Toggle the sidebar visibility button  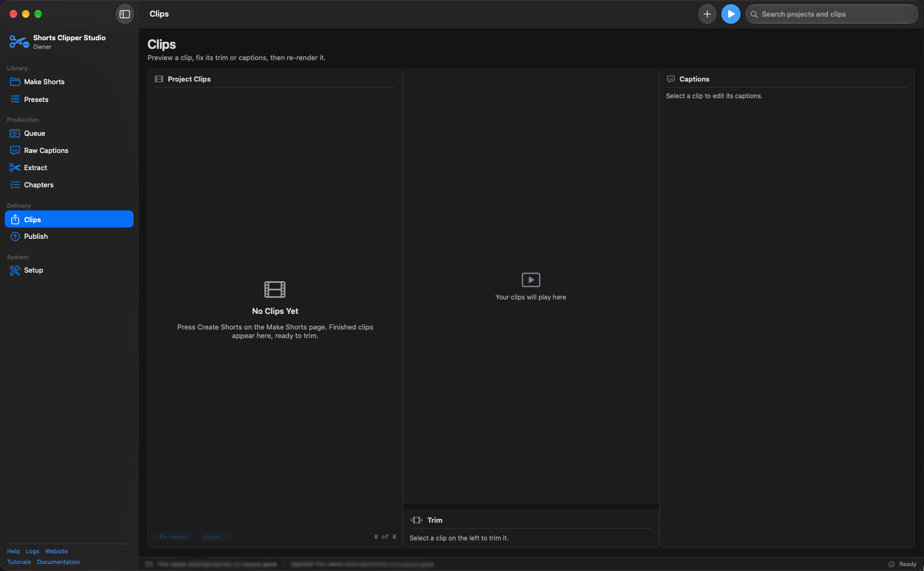point(124,14)
